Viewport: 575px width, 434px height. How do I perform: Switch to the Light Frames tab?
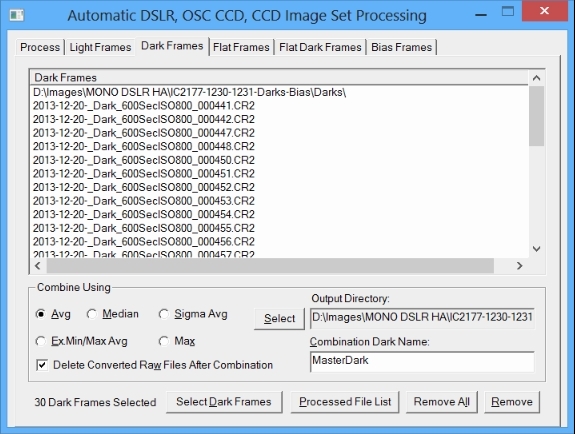[100, 47]
